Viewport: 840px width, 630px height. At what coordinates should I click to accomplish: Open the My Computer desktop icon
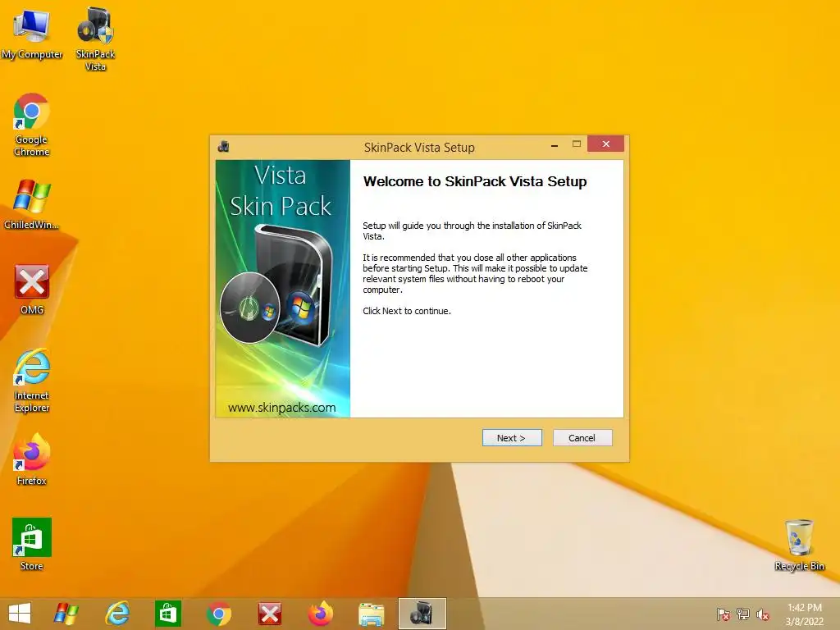(32, 34)
